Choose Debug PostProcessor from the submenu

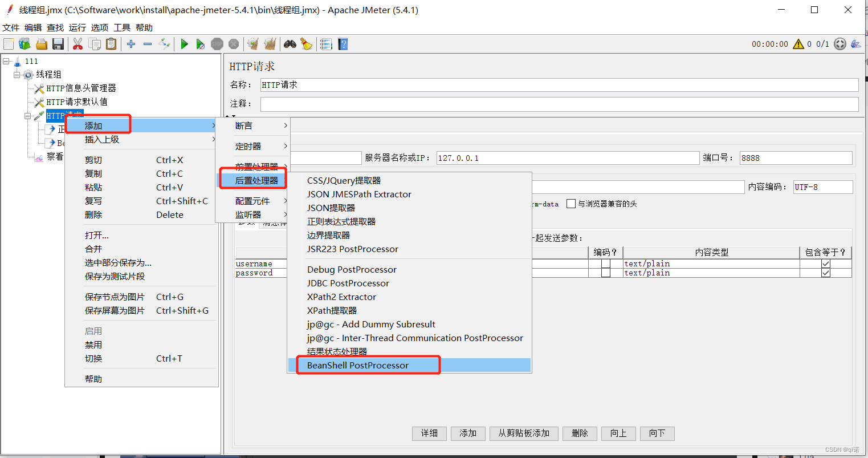[x=410, y=269]
